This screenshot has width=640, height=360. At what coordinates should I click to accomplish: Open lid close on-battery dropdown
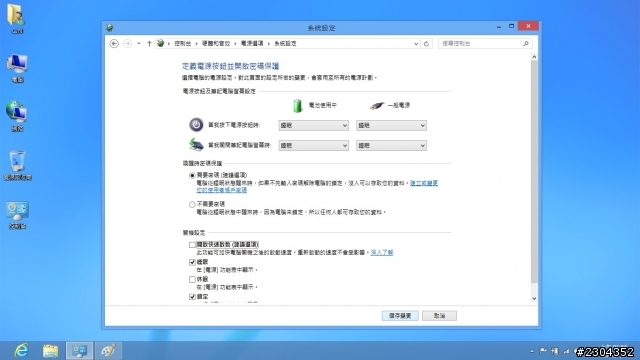pyautogui.click(x=313, y=145)
